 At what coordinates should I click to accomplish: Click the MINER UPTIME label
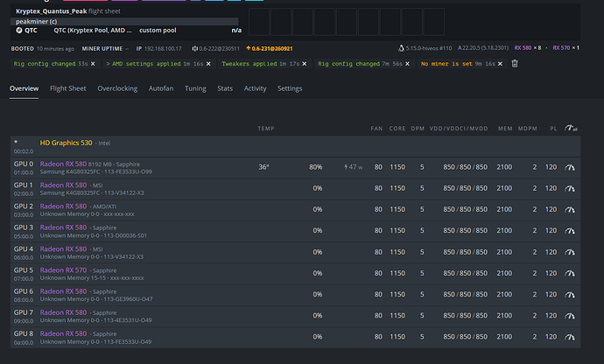click(x=102, y=48)
